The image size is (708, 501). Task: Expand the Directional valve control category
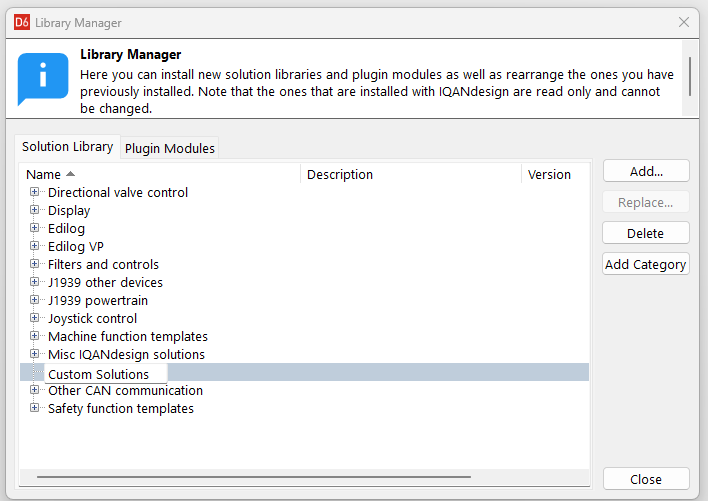[x=34, y=192]
